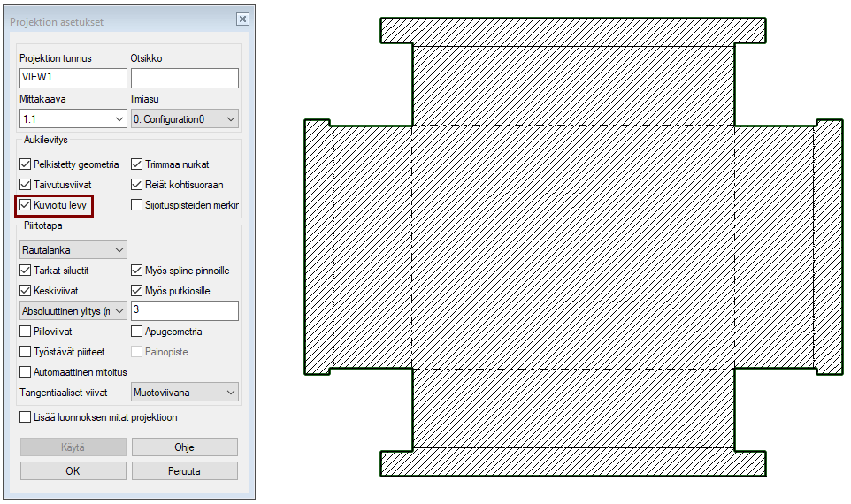Click the Projektion tunnus field containing VIEW1
The width and height of the screenshot is (851, 504).
(x=73, y=78)
